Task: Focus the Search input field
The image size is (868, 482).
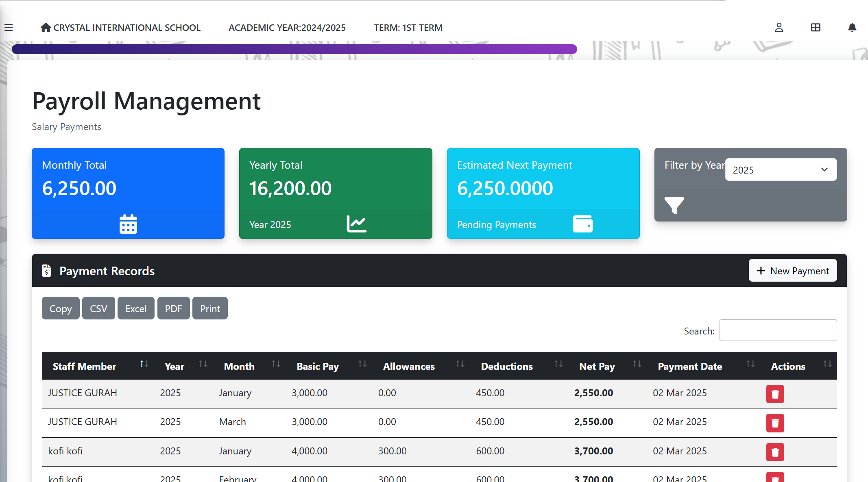Action: click(x=778, y=330)
